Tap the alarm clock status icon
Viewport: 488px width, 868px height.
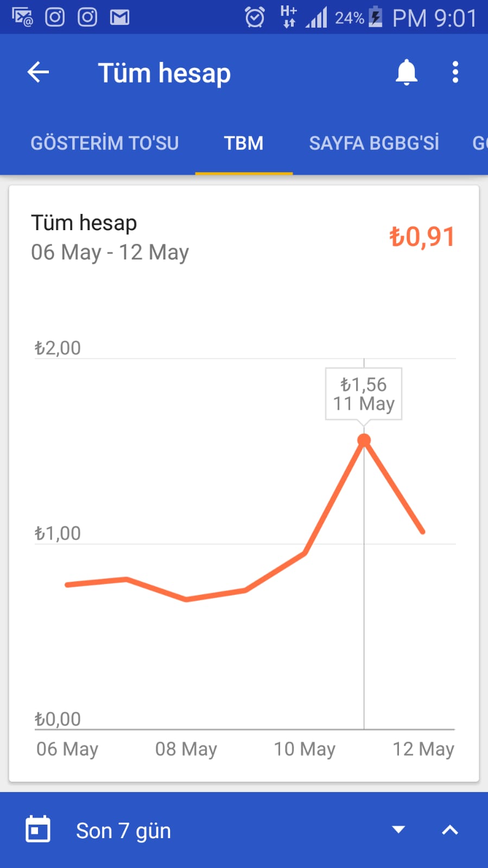pos(255,17)
